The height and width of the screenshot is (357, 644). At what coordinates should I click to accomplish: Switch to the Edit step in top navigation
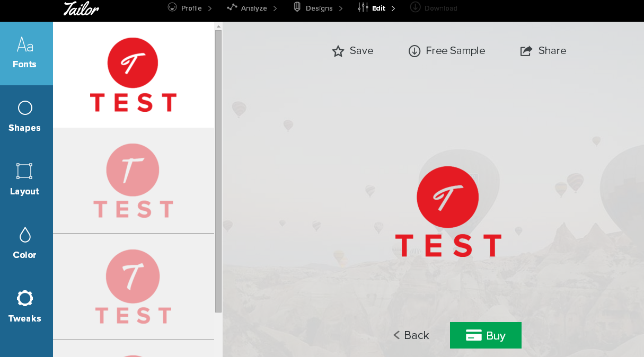[x=378, y=8]
